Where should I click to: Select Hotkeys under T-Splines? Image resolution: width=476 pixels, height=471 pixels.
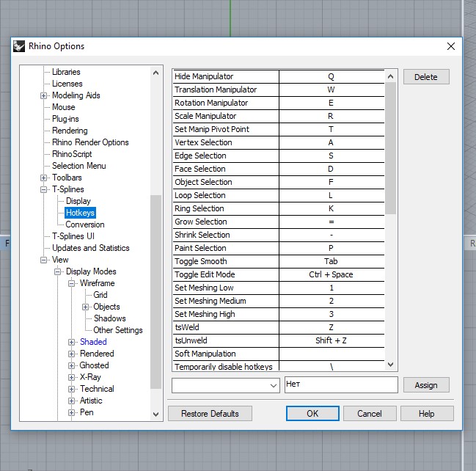pyautogui.click(x=80, y=213)
